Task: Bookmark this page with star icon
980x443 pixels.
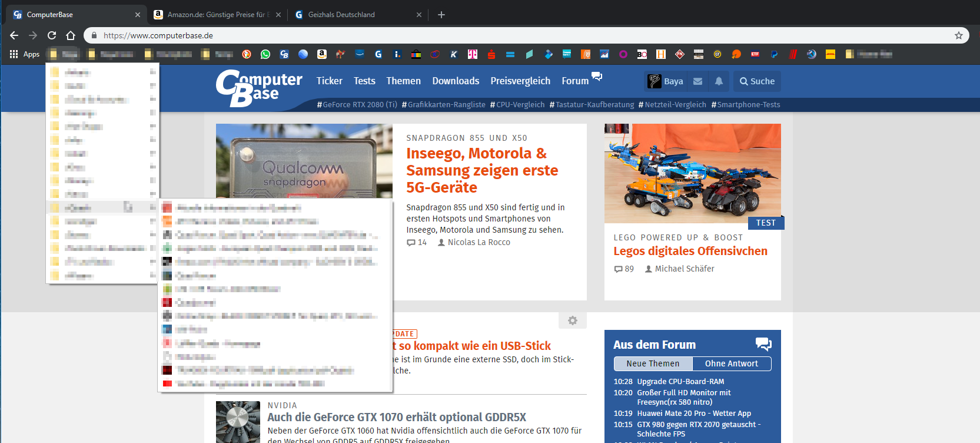Action: [x=959, y=35]
